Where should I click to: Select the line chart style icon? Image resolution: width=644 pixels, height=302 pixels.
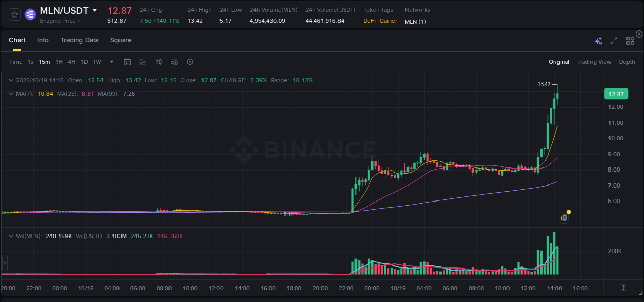(143, 61)
